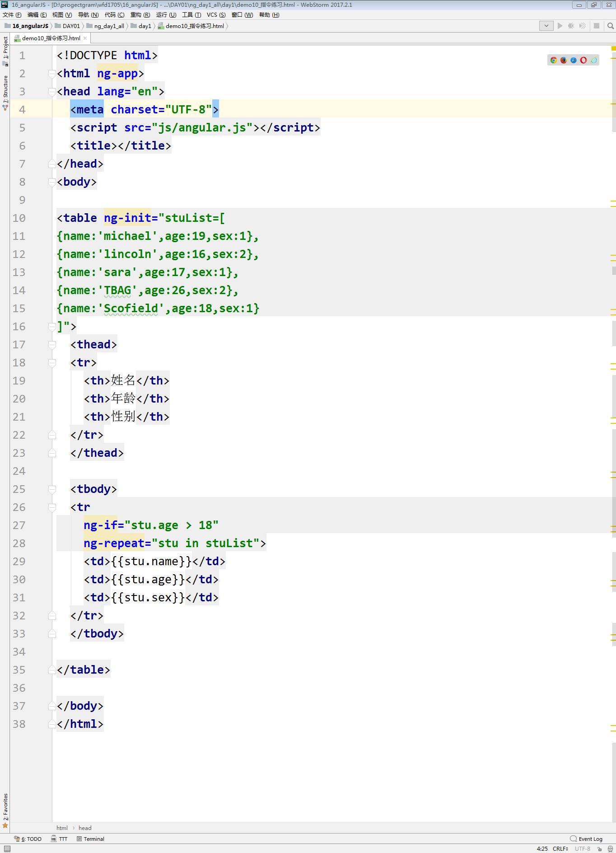This screenshot has width=616, height=853.
Task: Click 'Scofield' name text on line 15
Action: click(x=131, y=309)
